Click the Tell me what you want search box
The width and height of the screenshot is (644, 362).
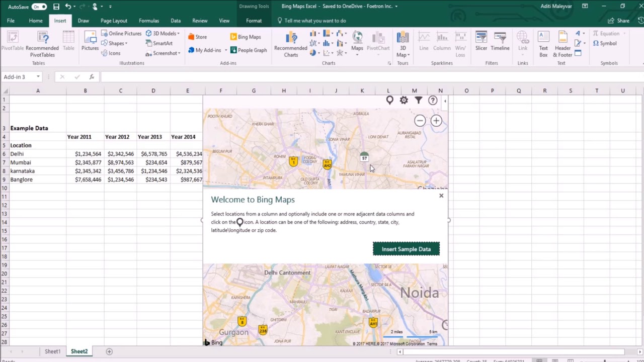315,21
